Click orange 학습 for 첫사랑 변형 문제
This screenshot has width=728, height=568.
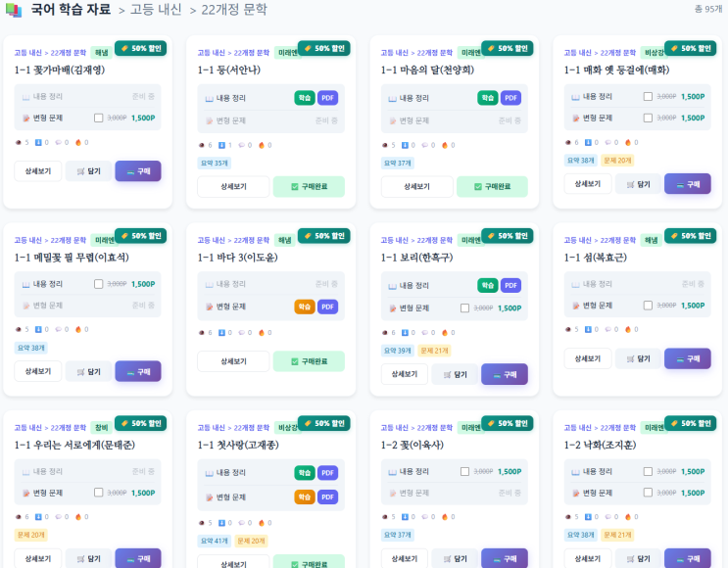click(305, 497)
